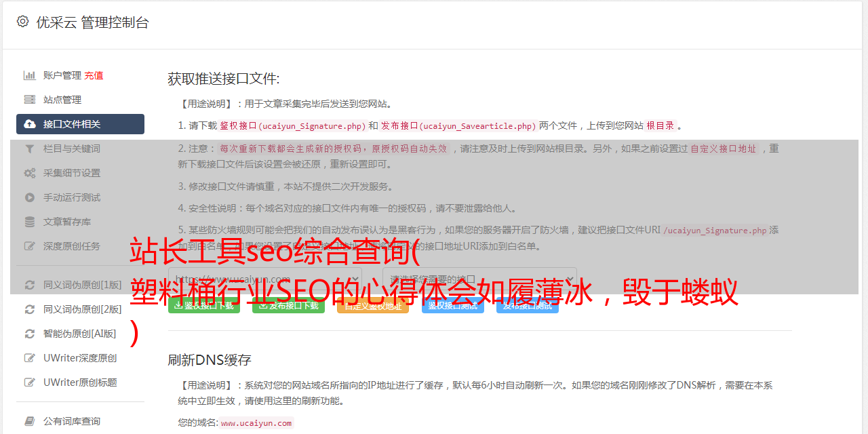Click the refresh icon for 同义词伪原创[2版]
Image resolution: width=868 pixels, height=434 pixels.
pyautogui.click(x=30, y=309)
